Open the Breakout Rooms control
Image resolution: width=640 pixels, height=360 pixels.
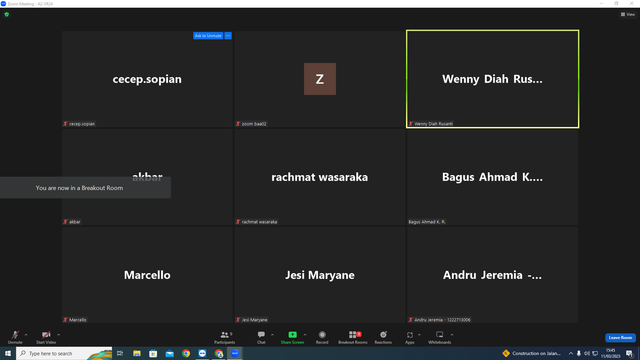[x=353, y=337]
